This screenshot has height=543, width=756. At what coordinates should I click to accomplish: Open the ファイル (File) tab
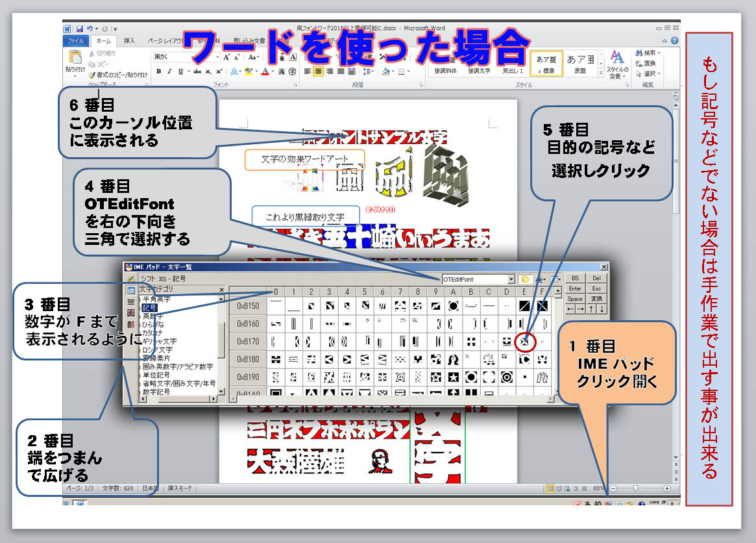pos(76,41)
